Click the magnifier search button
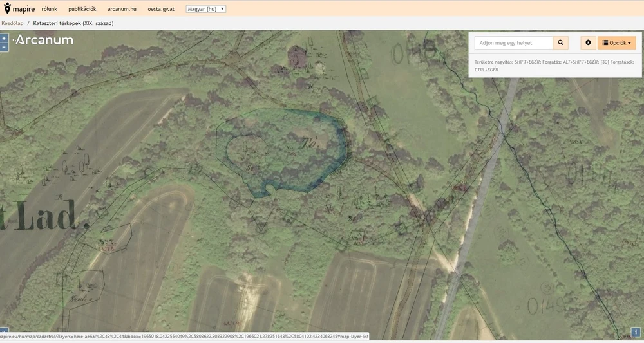The width and height of the screenshot is (644, 343). pos(561,42)
